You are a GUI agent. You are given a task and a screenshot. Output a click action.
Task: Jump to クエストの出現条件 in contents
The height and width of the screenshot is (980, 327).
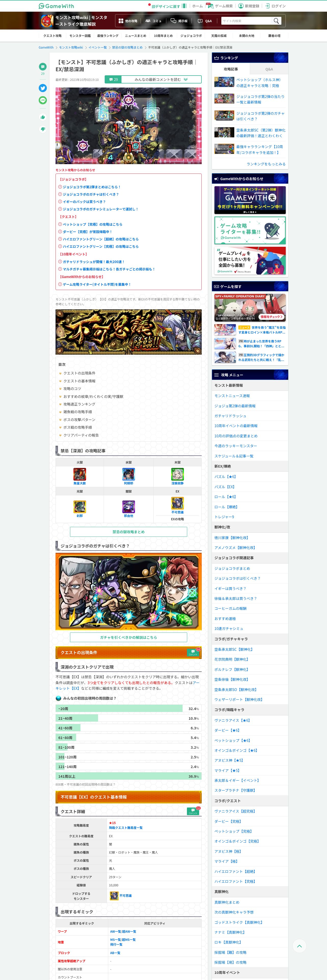coord(79,373)
